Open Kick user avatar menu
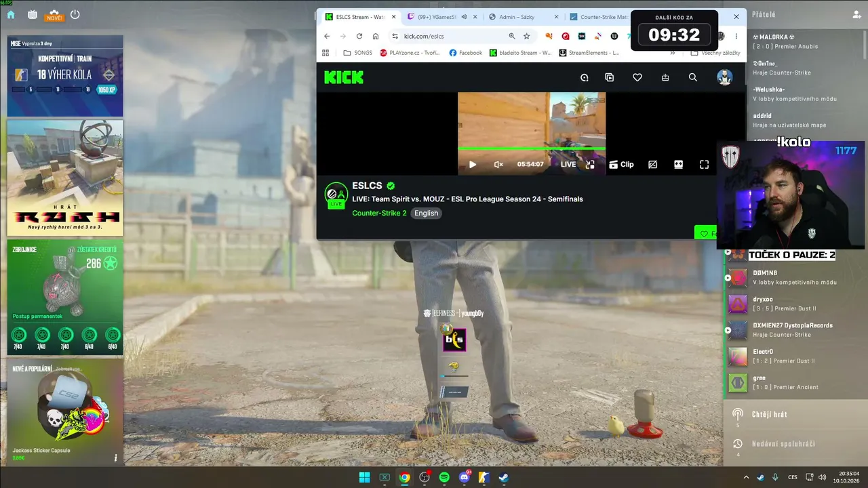Image resolution: width=868 pixels, height=488 pixels. coord(725,77)
